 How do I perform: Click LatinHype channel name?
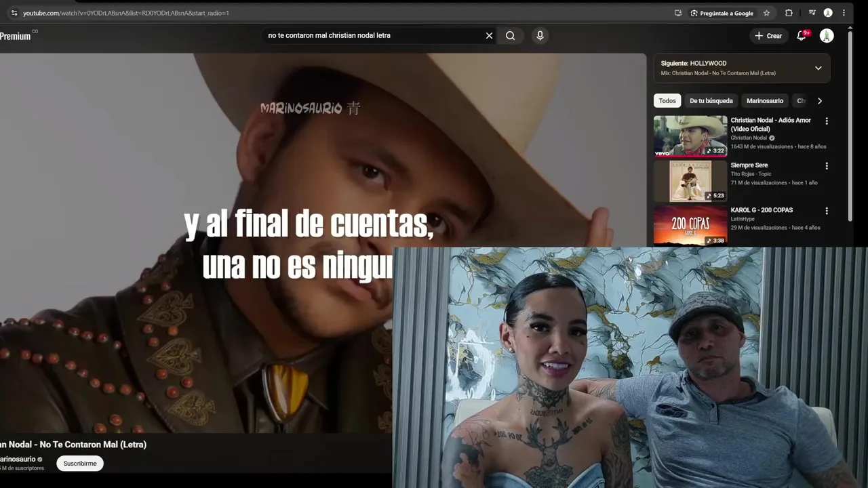[x=743, y=219]
